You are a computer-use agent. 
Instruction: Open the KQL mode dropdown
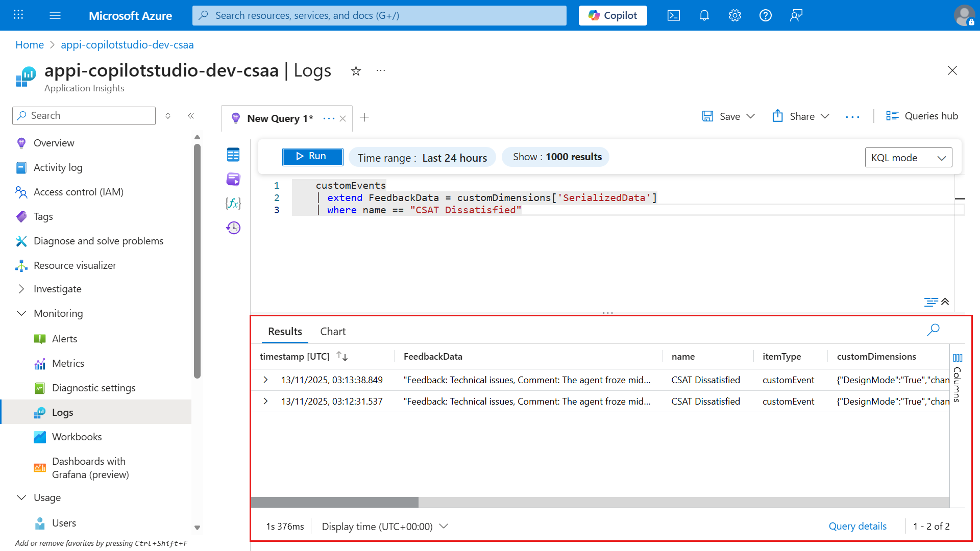(x=909, y=158)
